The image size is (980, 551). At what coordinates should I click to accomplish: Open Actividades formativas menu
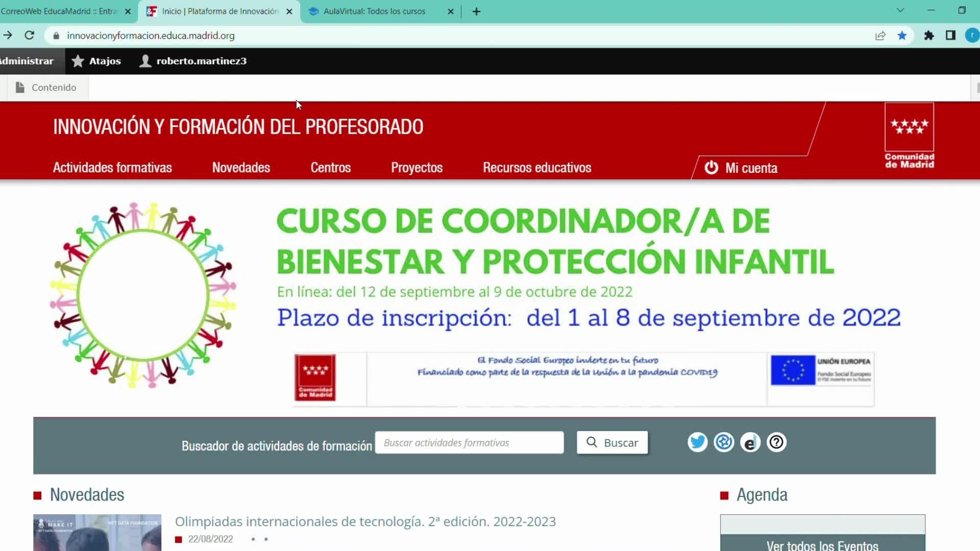point(112,168)
